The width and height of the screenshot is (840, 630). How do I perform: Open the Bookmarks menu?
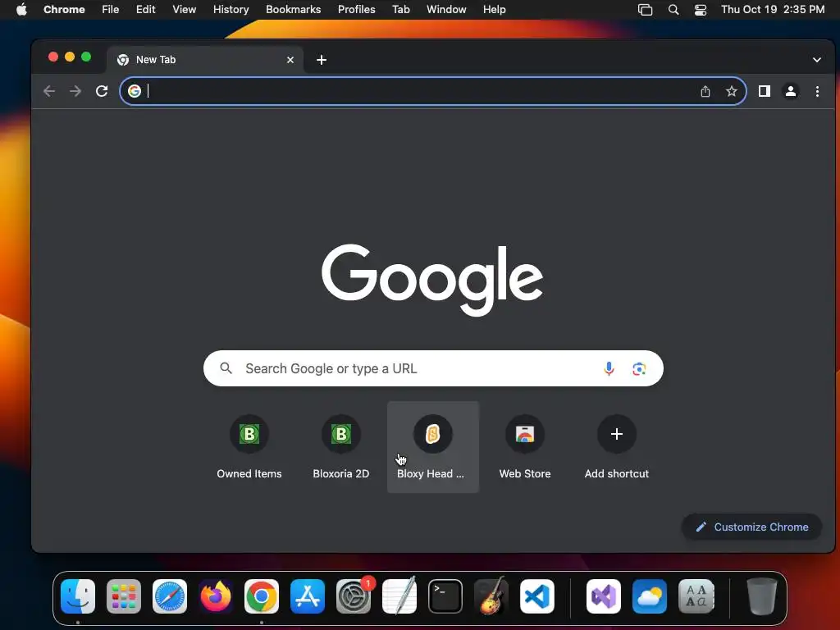click(294, 10)
